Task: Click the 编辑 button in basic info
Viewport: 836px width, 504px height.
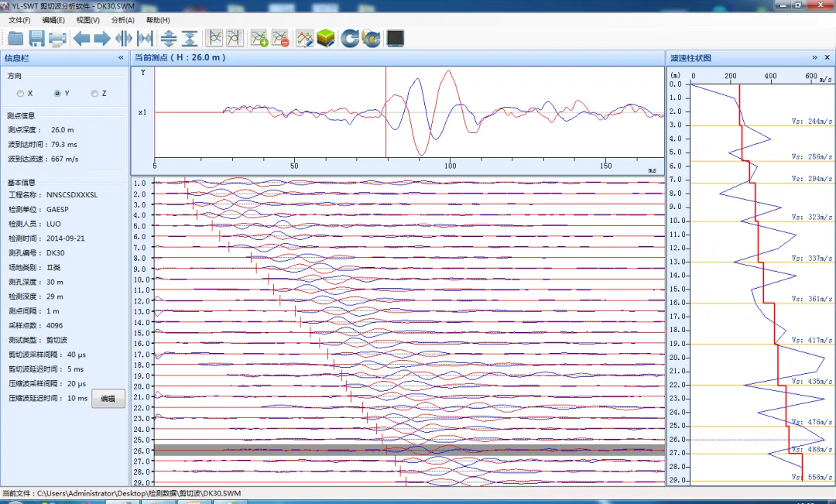Action: click(x=108, y=399)
